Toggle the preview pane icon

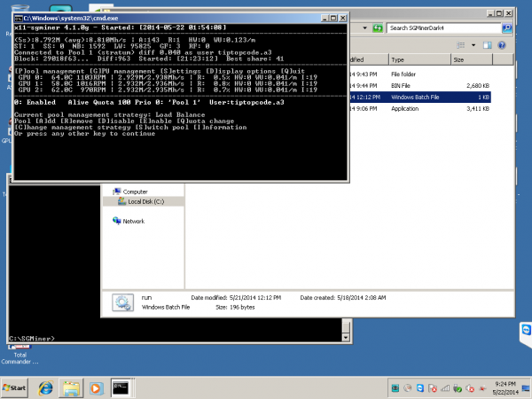[488, 45]
